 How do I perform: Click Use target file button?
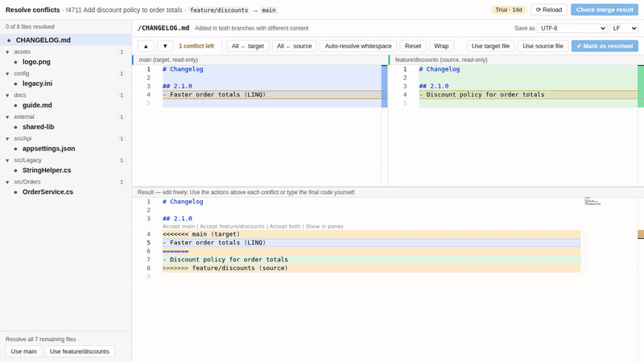490,46
